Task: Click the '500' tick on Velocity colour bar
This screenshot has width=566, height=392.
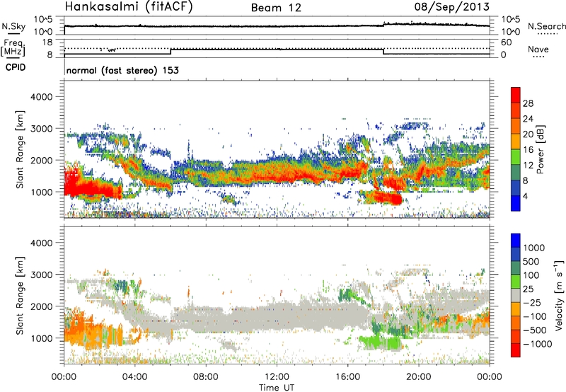Action: point(531,261)
